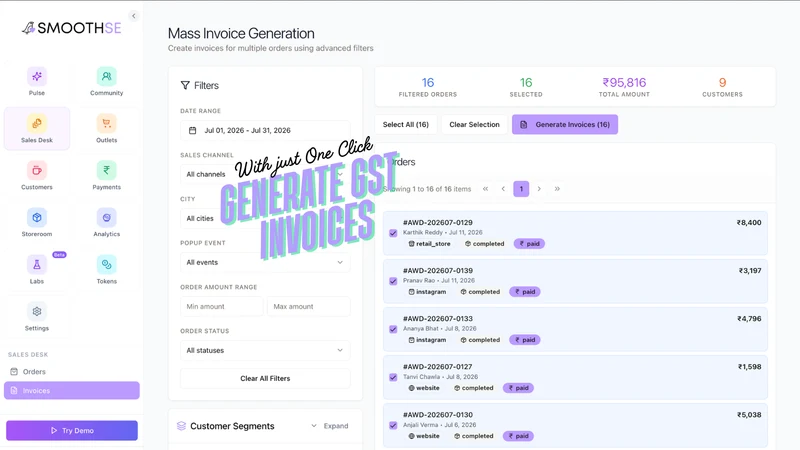Click the ₹8,400 order amount

click(x=748, y=222)
